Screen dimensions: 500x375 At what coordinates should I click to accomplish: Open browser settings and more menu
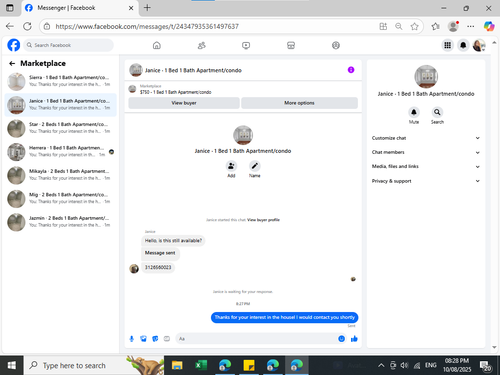tap(470, 26)
